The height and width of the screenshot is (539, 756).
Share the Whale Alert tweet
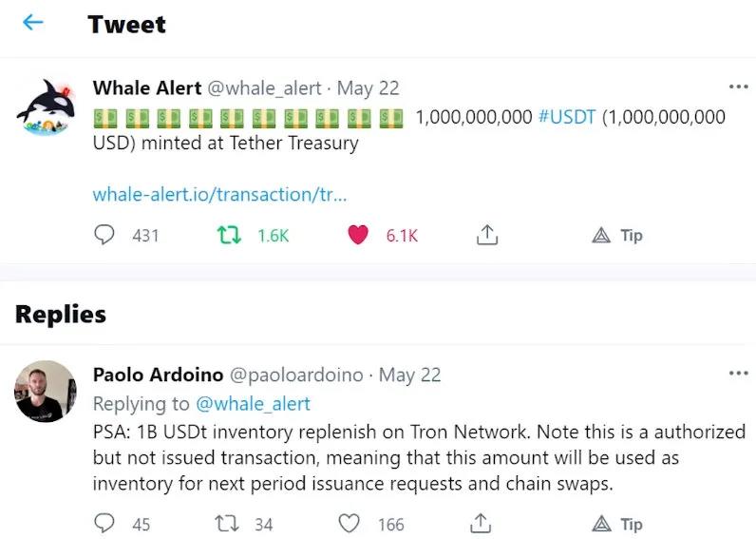[x=486, y=235]
